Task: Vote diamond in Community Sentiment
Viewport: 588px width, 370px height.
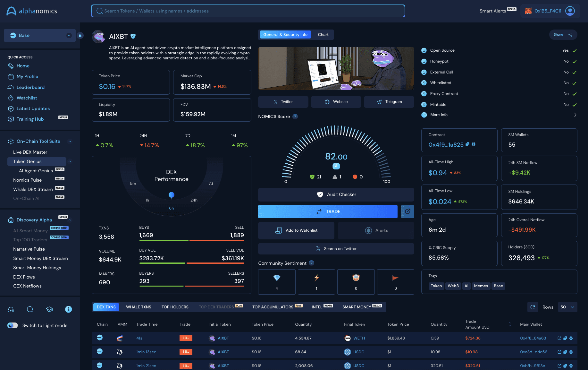Action: pos(277,282)
